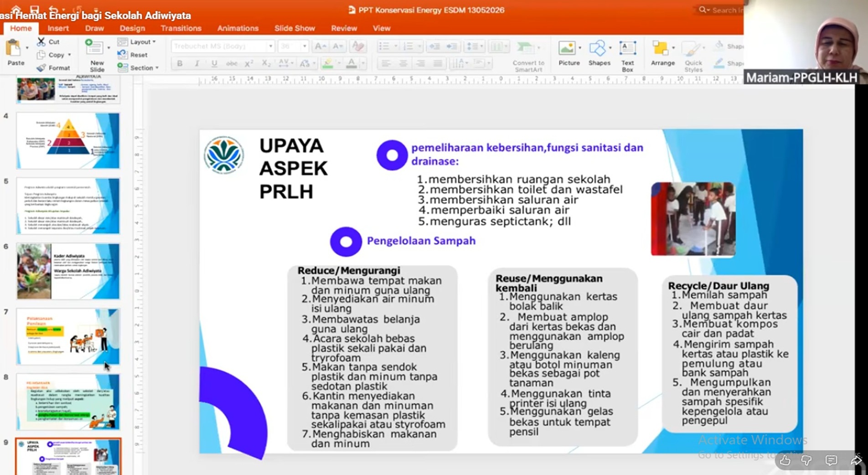Go to the Animations tab
Screen dimensions: 868x475
tap(238, 28)
